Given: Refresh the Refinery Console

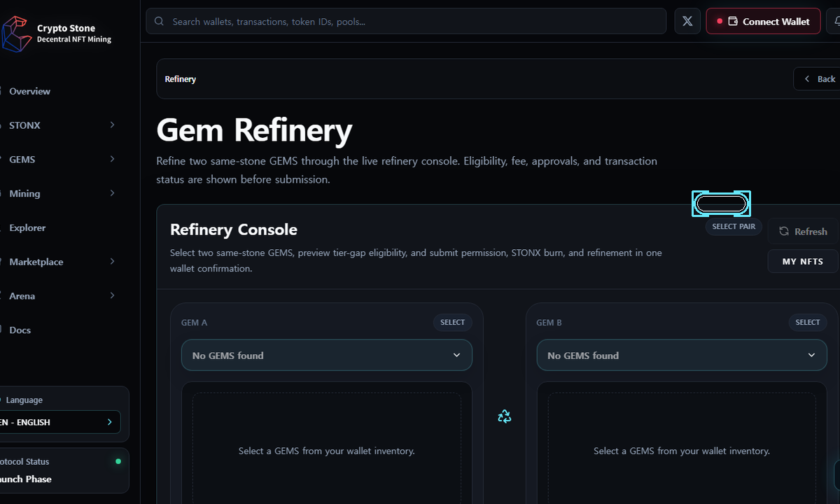Looking at the screenshot, I should click(804, 231).
